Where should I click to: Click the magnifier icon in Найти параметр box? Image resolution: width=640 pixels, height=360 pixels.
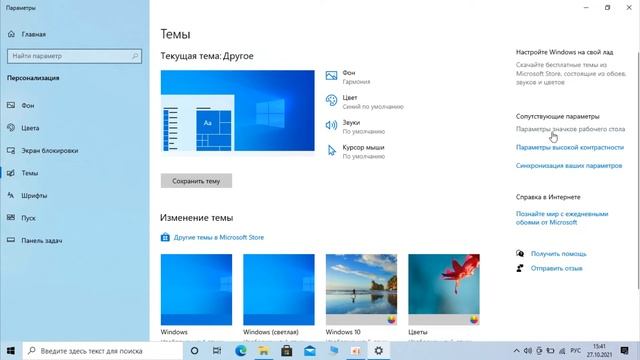135,56
